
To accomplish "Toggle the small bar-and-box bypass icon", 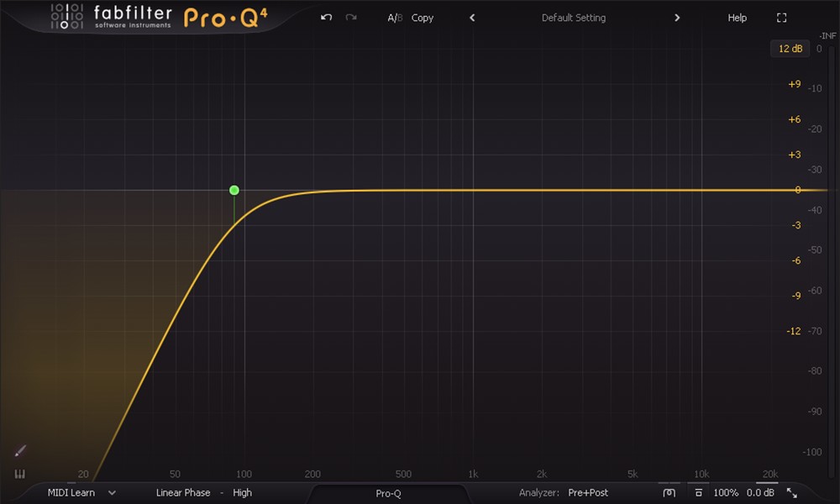I will pos(699,493).
